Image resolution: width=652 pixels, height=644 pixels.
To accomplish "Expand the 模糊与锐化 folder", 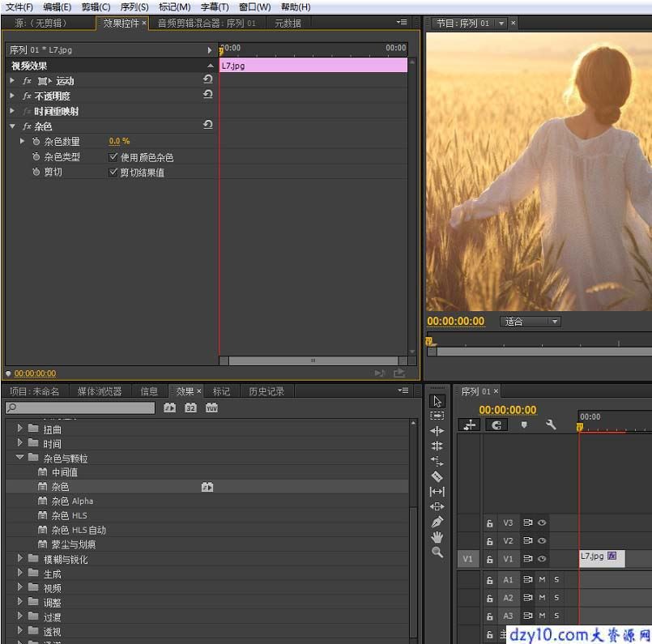I will click(19, 558).
